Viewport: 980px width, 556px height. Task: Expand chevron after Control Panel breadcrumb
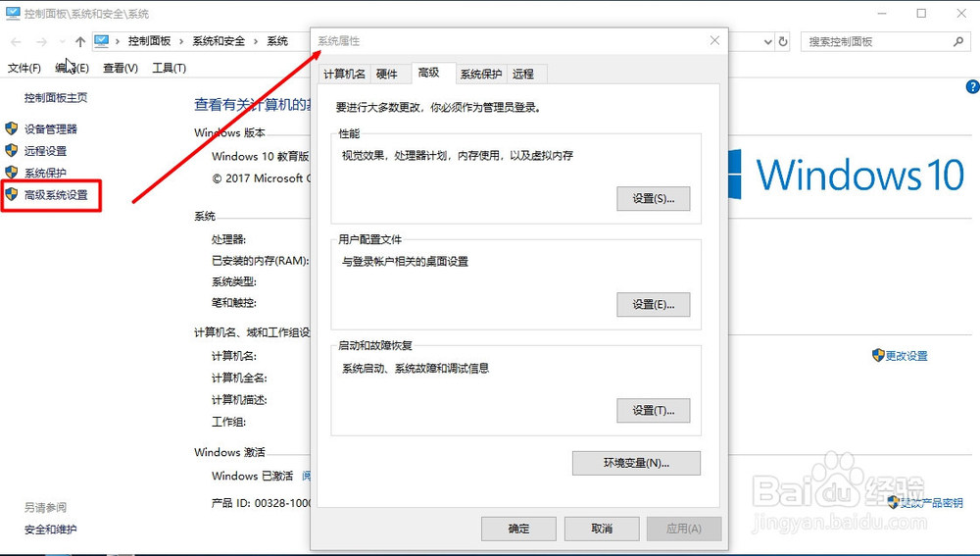click(181, 42)
